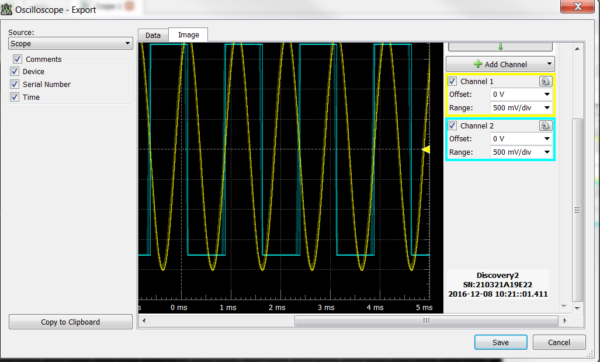Click the green plus Add Channel icon
Viewport: 600px width, 362px height.
pos(478,64)
